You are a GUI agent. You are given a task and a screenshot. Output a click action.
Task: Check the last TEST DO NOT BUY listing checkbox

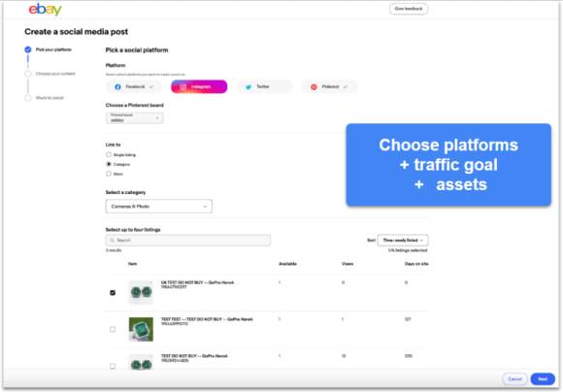pyautogui.click(x=113, y=366)
